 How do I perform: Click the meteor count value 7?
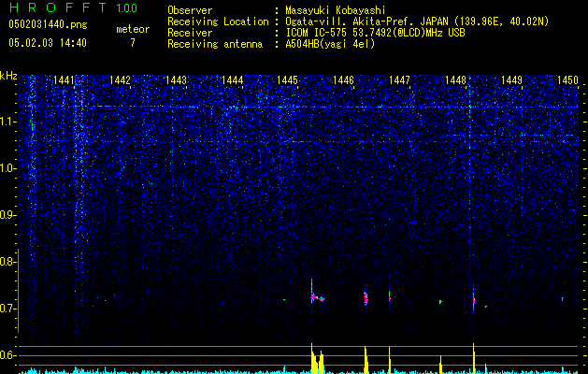[133, 43]
